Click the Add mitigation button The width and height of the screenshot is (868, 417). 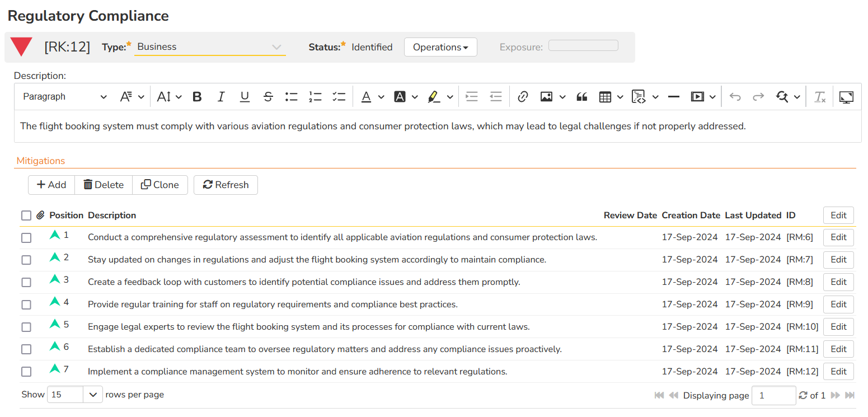[51, 185]
